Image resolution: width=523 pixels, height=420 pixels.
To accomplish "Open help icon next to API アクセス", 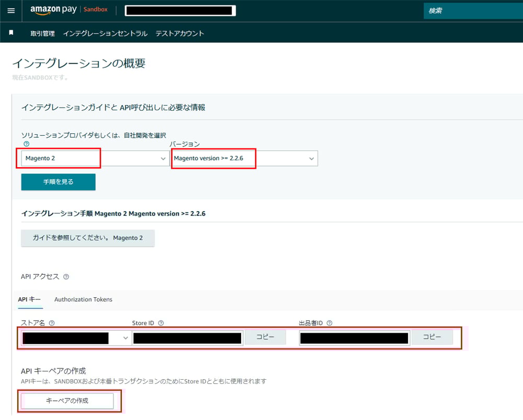I will point(66,277).
